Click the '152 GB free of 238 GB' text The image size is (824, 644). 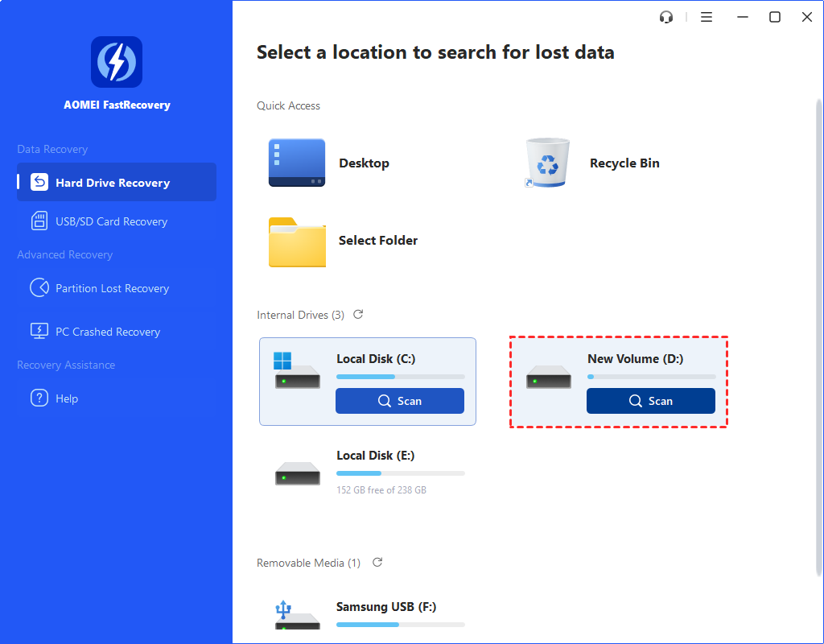tap(381, 490)
